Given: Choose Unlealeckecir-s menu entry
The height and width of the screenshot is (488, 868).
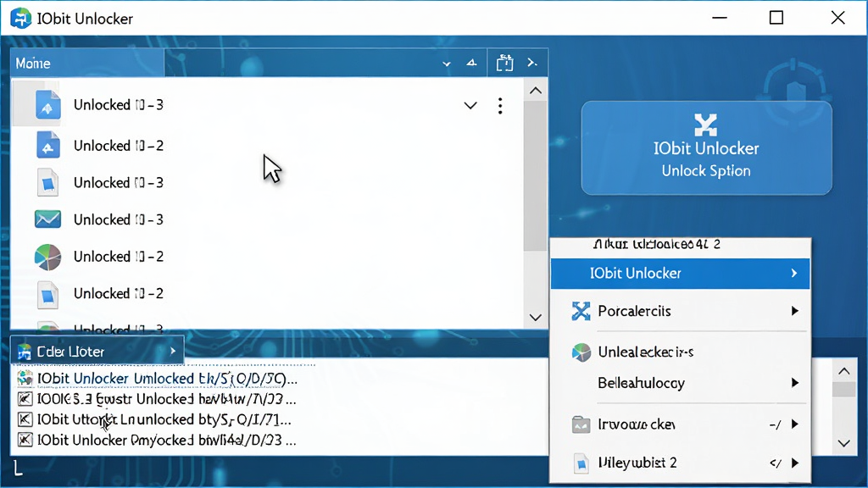Looking at the screenshot, I should click(680, 352).
